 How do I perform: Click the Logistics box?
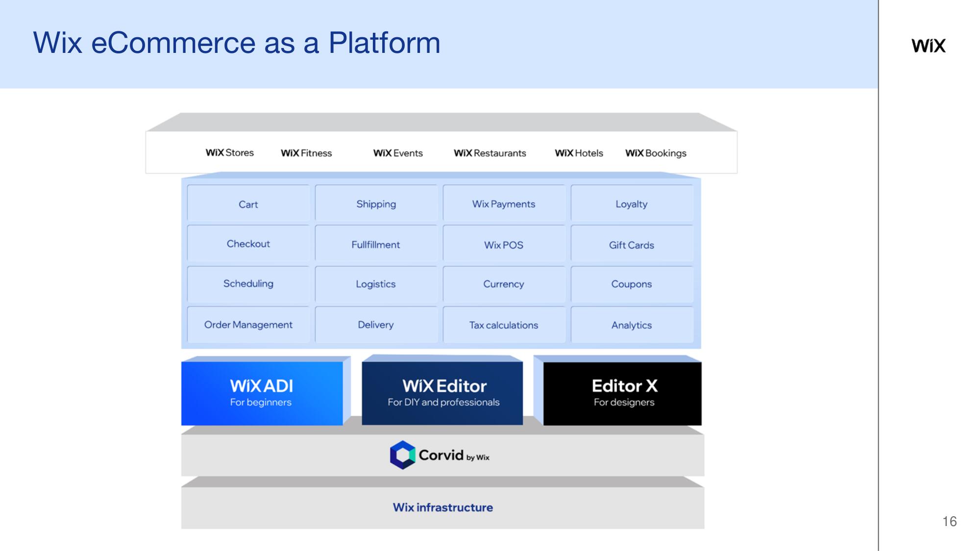point(376,284)
